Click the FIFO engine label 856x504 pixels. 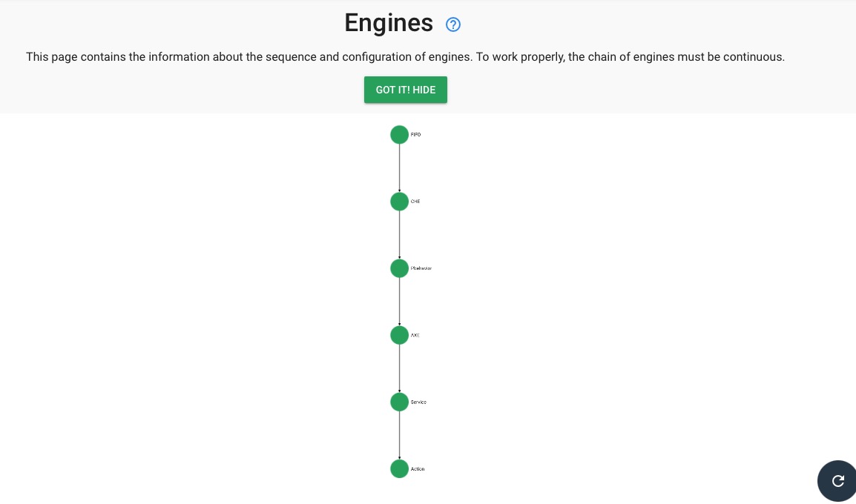pos(415,134)
